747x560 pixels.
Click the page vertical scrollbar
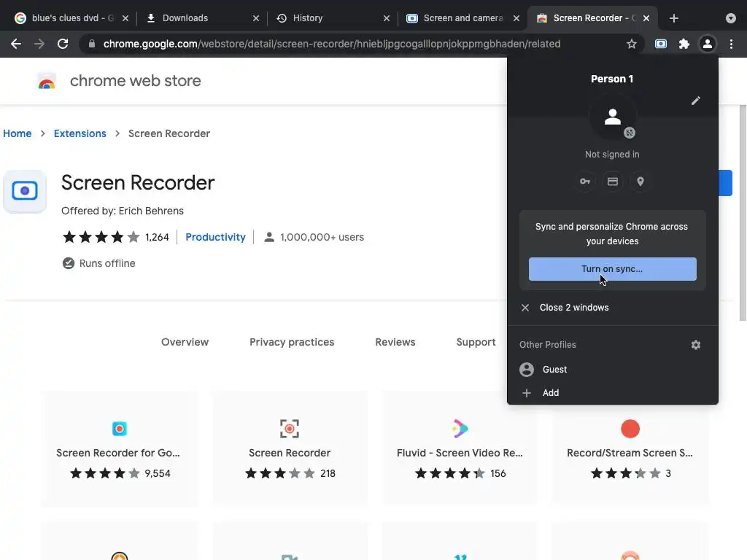tap(742, 214)
